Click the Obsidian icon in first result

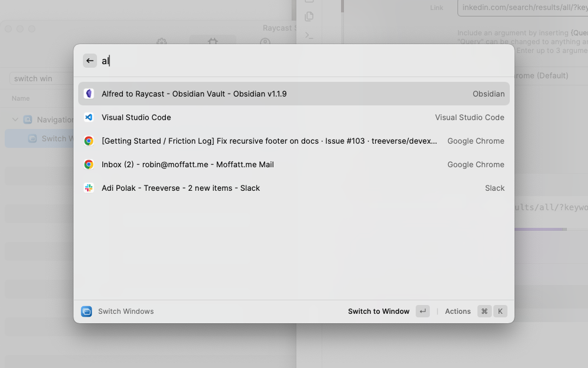coord(89,94)
